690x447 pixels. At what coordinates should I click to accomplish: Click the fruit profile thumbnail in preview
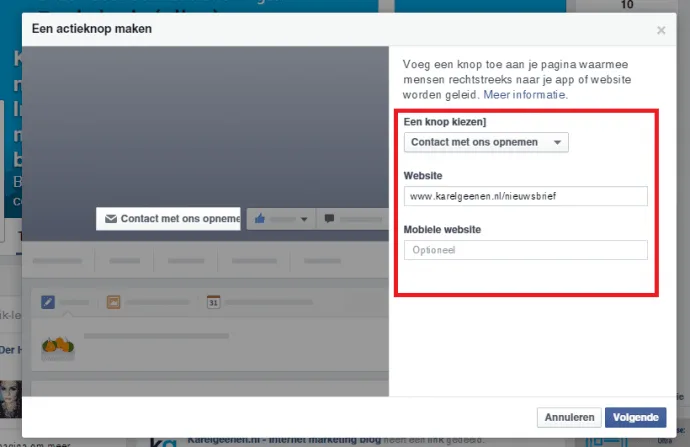pyautogui.click(x=58, y=348)
